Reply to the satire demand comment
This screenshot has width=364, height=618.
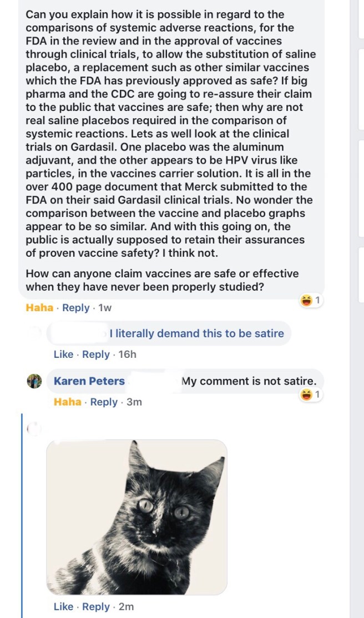[x=96, y=354]
